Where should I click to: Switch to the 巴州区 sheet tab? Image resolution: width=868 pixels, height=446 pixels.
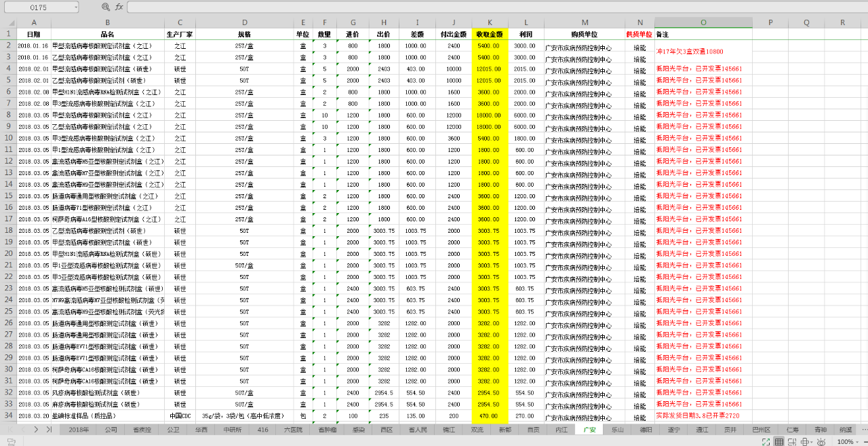(762, 430)
